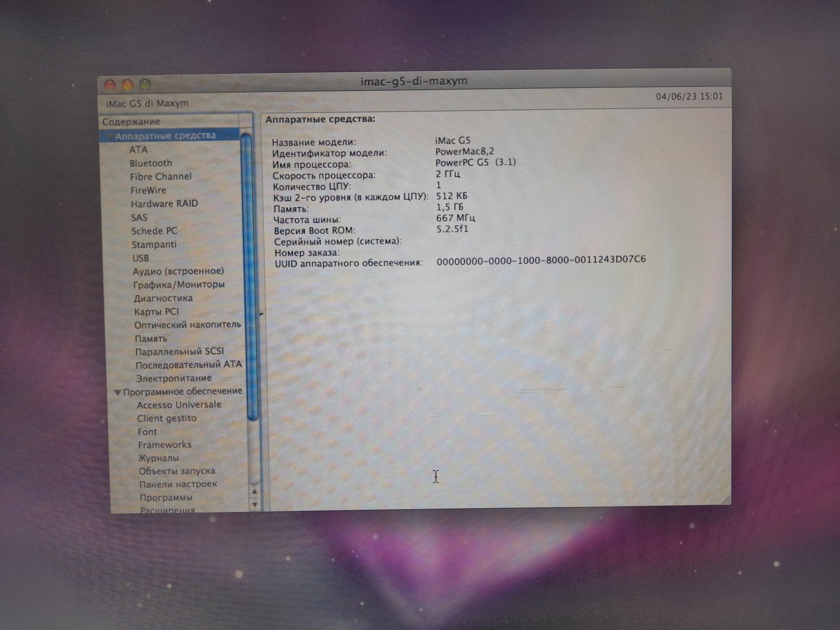Select Программное обеспечение category label
This screenshot has width=840, height=630.
coord(183,391)
